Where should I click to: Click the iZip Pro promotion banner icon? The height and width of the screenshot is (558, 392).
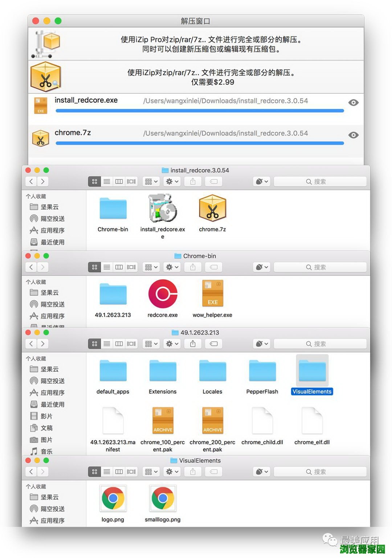click(46, 44)
